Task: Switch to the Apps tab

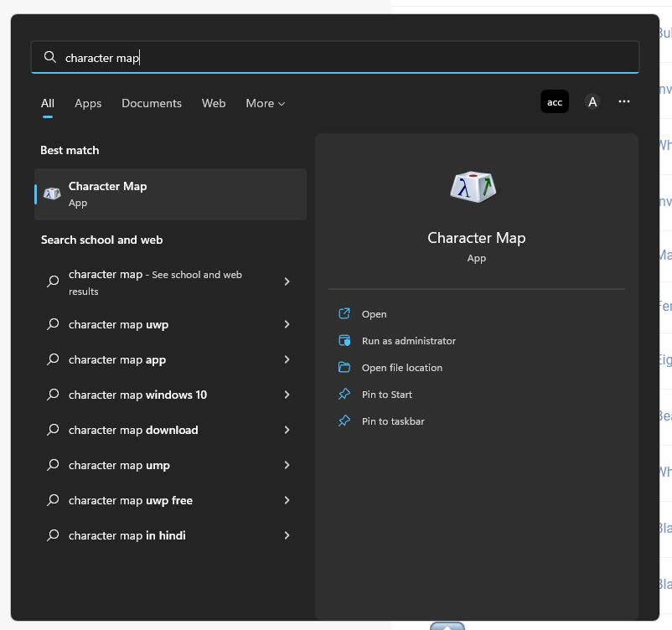Action: (88, 103)
